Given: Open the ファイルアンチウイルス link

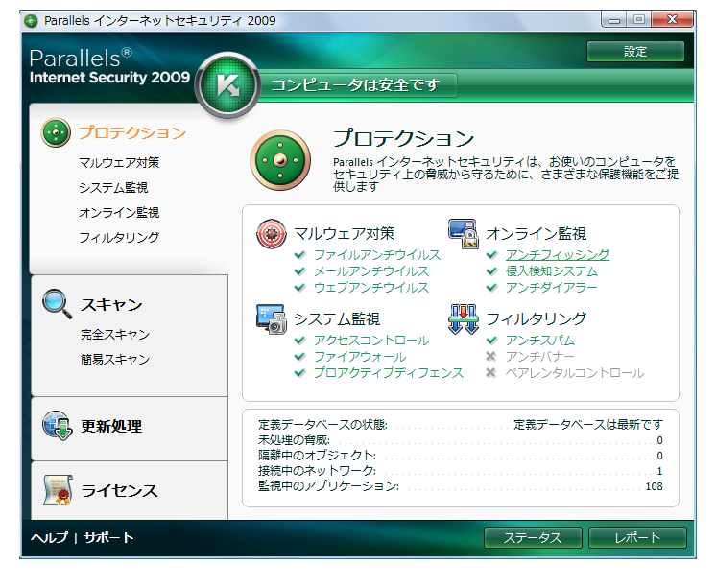Looking at the screenshot, I should pyautogui.click(x=377, y=255).
